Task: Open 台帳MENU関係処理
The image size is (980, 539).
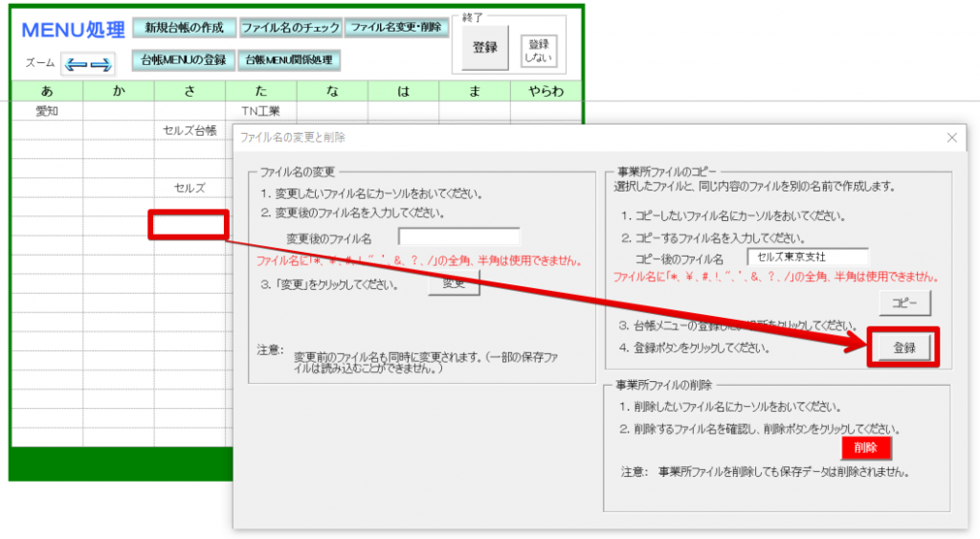Action: tap(289, 60)
